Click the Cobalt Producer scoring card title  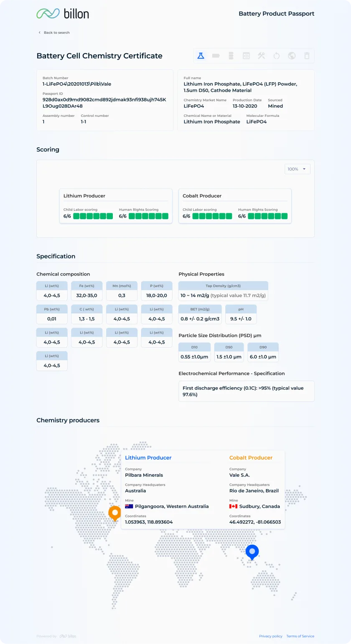[x=202, y=196]
